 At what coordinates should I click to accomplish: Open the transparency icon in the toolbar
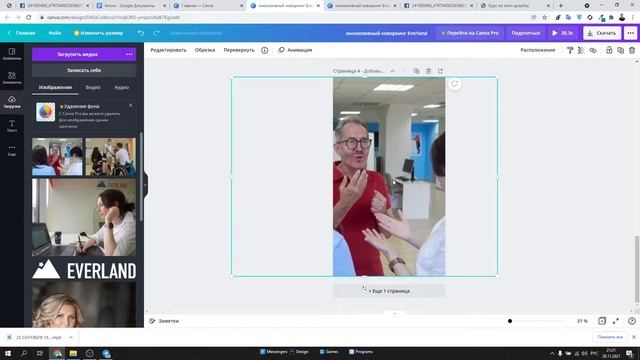point(581,50)
